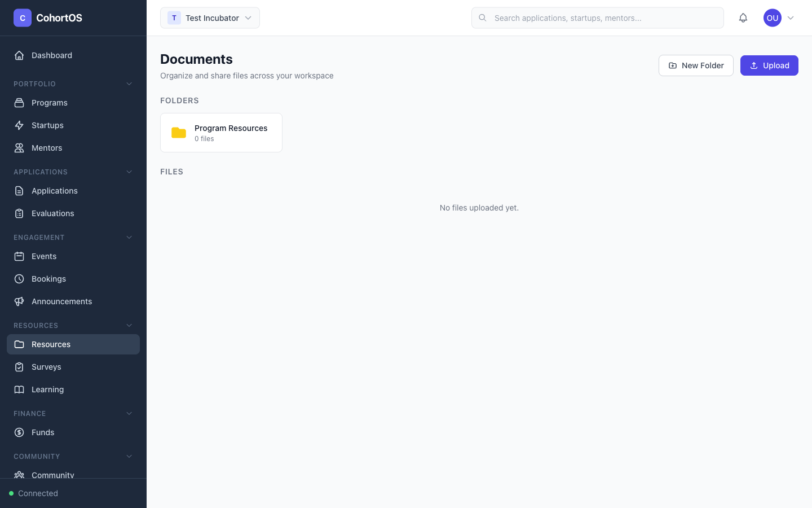Screen dimensions: 812x508
Task: Click the Mentors people icon
Action: [19, 147]
